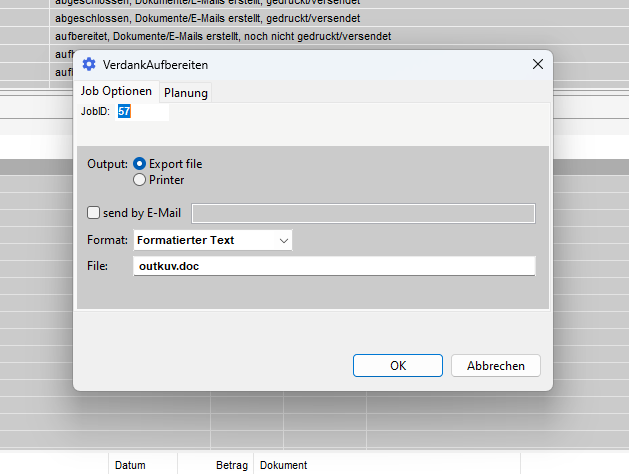Click the Dokument column header
The image size is (629, 474).
[x=283, y=465]
